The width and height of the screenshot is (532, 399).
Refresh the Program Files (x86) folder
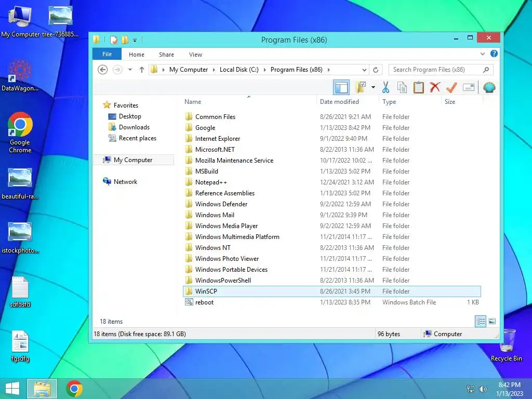click(x=376, y=70)
